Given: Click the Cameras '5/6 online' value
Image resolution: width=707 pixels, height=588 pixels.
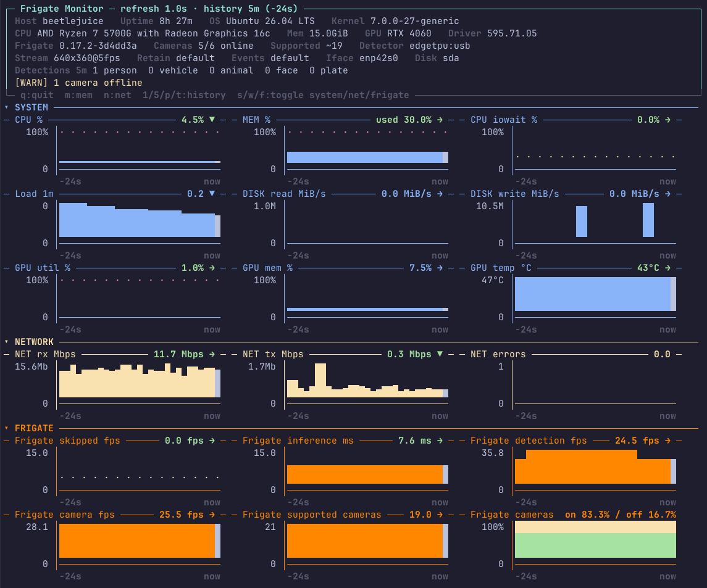Looking at the screenshot, I should 225,46.
